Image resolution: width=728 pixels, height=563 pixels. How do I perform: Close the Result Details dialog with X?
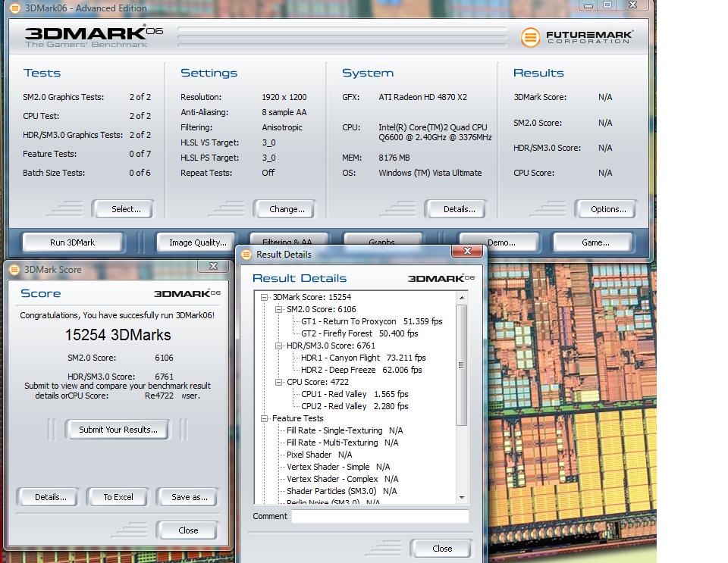tap(467, 251)
